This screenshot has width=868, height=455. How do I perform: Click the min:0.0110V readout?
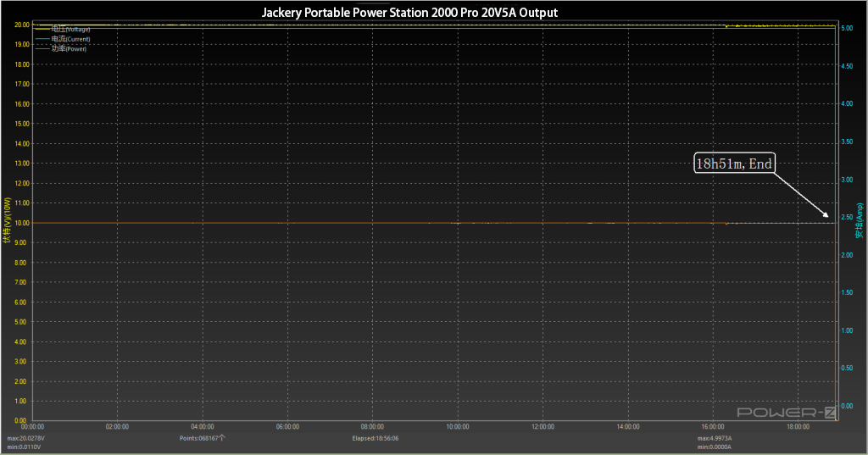(24, 447)
